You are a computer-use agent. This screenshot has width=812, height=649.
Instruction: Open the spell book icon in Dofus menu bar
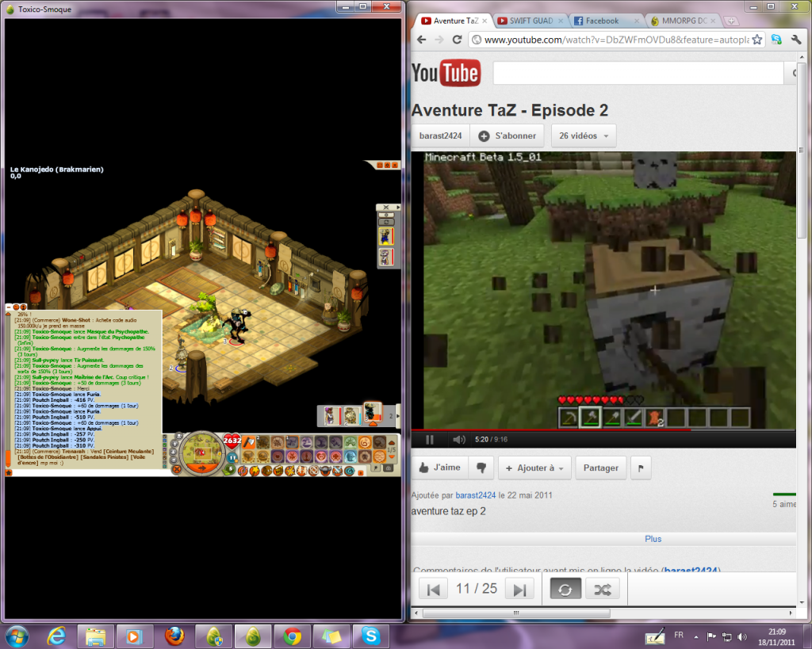(x=278, y=471)
